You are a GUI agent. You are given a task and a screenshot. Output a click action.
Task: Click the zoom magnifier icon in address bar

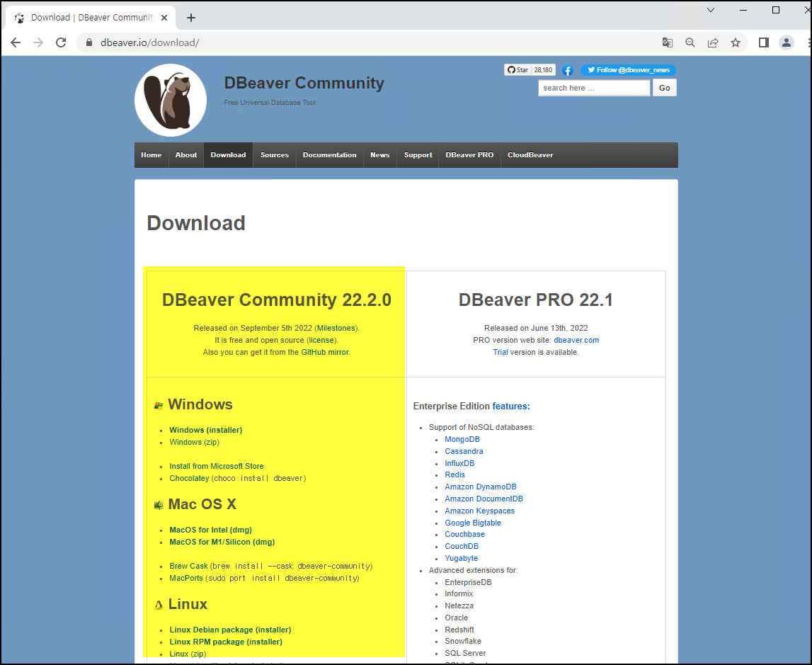pyautogui.click(x=690, y=42)
